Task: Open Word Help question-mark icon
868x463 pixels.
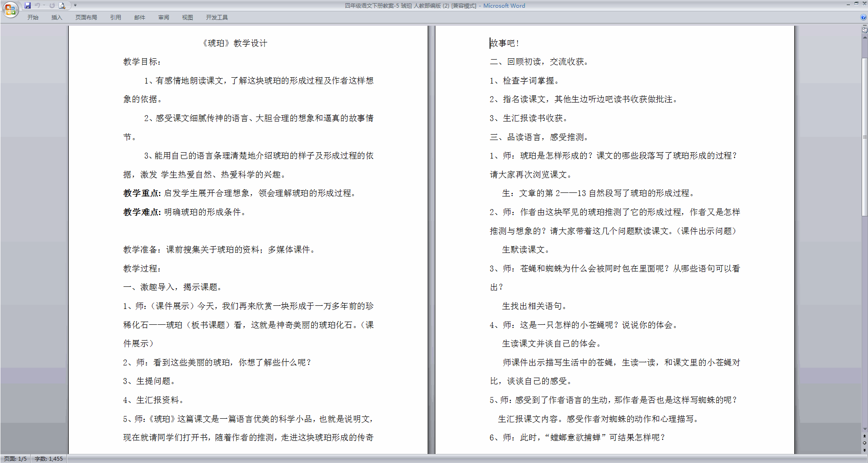Action: 863,17
